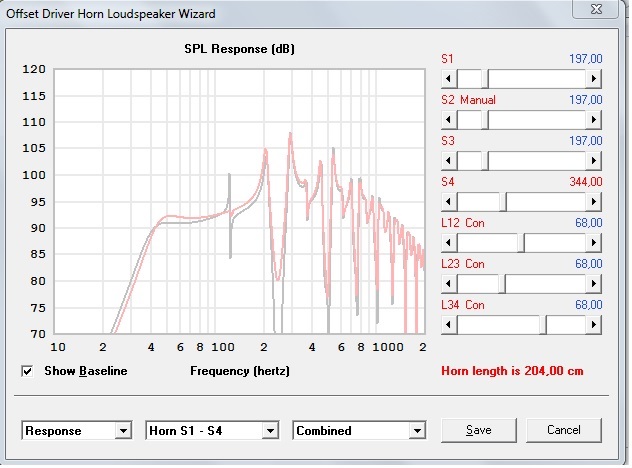Click the right arrow of the S3 slider
Screen dimensions: 632x468
(594, 161)
